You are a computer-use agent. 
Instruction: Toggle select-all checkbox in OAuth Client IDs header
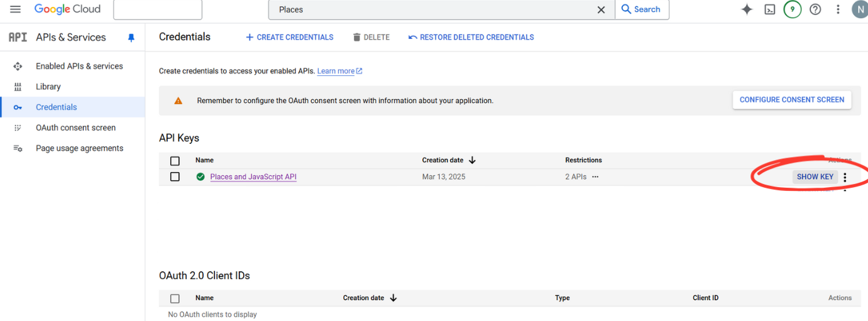click(175, 298)
